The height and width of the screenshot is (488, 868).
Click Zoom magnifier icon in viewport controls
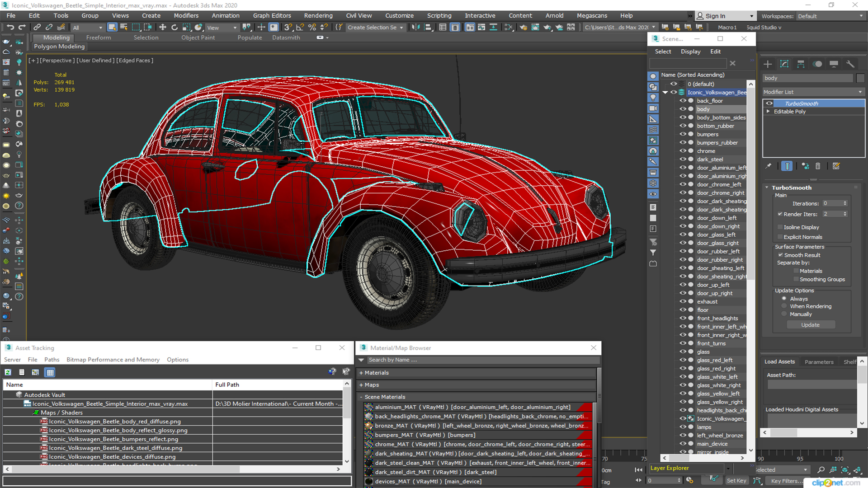click(x=821, y=470)
